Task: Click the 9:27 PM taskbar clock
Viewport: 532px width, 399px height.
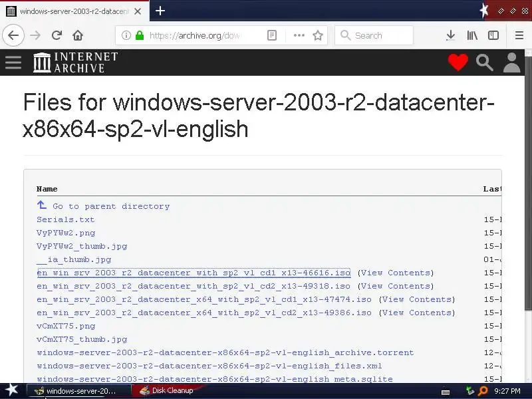Action: click(507, 391)
